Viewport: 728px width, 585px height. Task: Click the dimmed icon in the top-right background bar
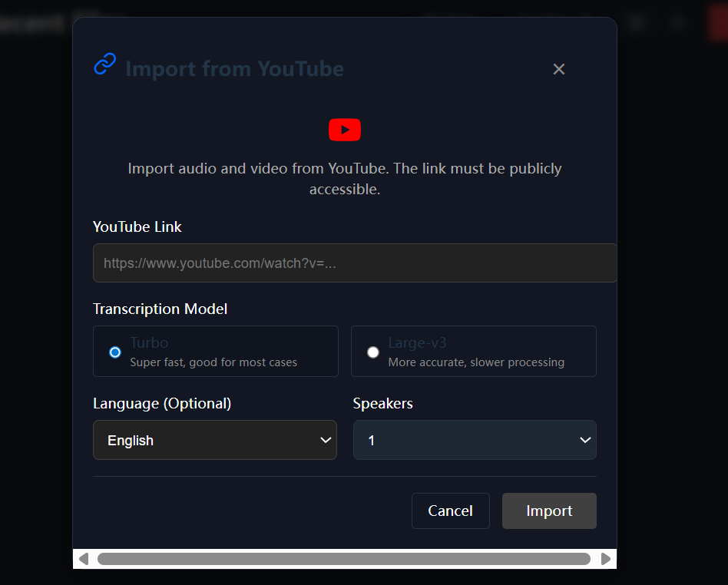[675, 22]
